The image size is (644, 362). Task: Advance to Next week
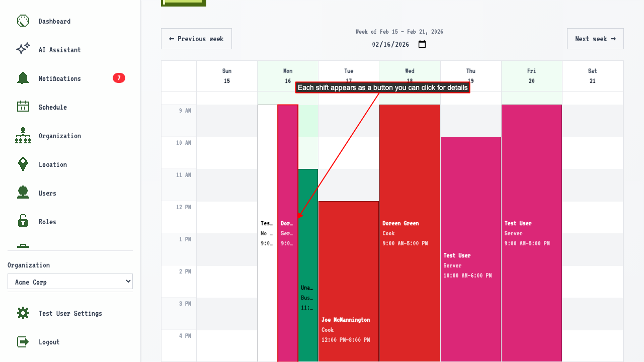(595, 39)
